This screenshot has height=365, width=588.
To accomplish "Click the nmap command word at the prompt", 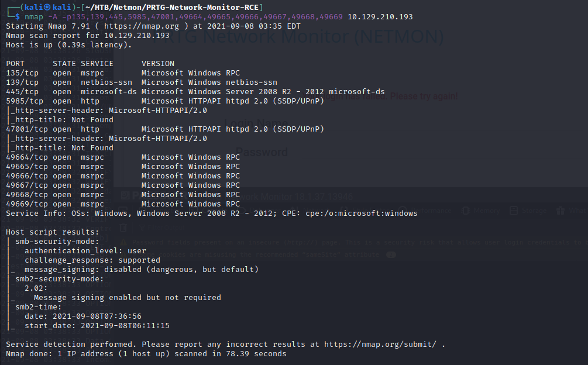I will tap(34, 16).
